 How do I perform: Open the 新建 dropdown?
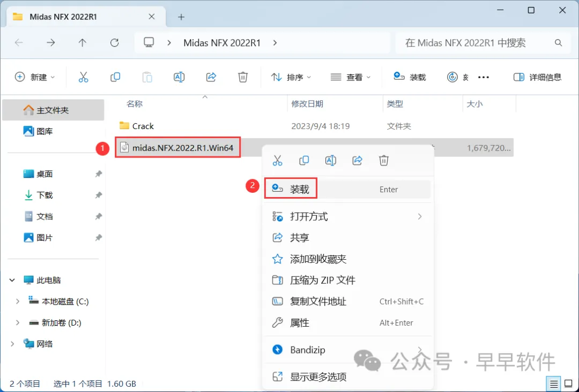pyautogui.click(x=35, y=77)
